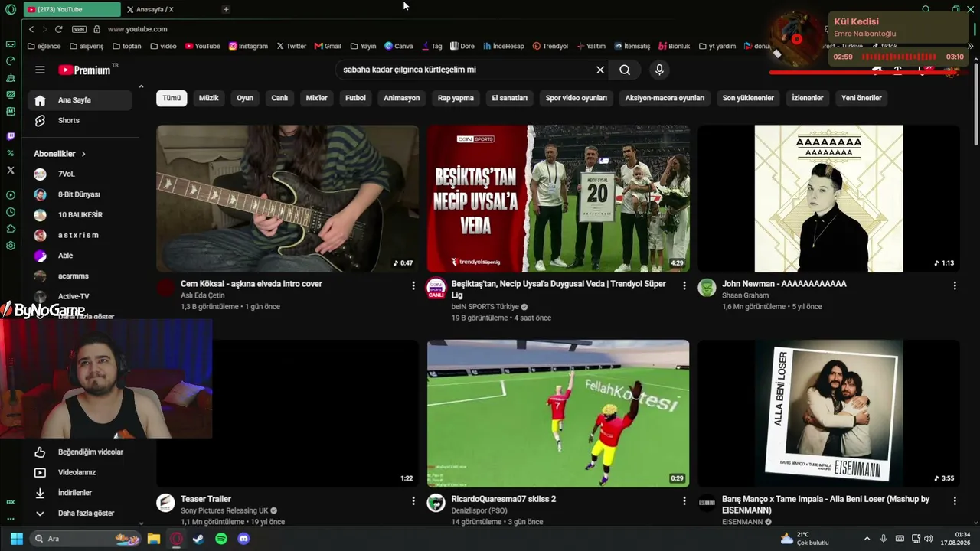This screenshot has height=551, width=980.
Task: Expand Daha fazla göster at sidebar bottom
Action: [80, 513]
